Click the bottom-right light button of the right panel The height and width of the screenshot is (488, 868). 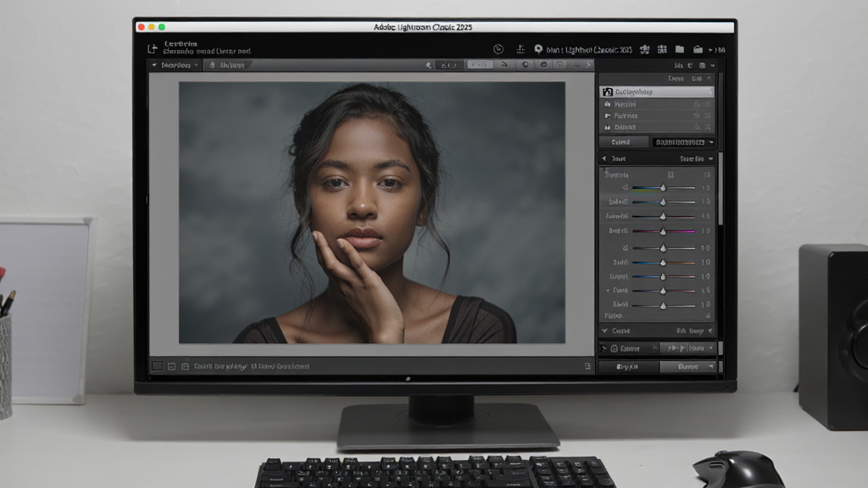click(688, 366)
